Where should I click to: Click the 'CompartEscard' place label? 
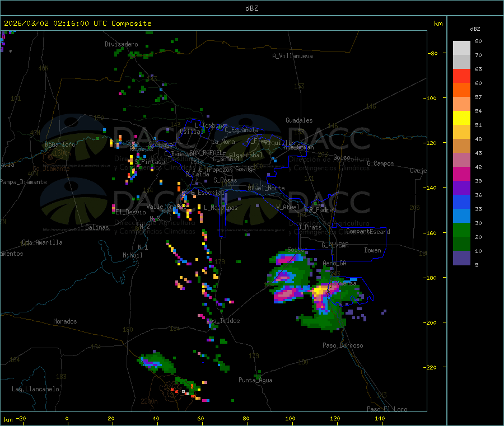pyautogui.click(x=368, y=232)
